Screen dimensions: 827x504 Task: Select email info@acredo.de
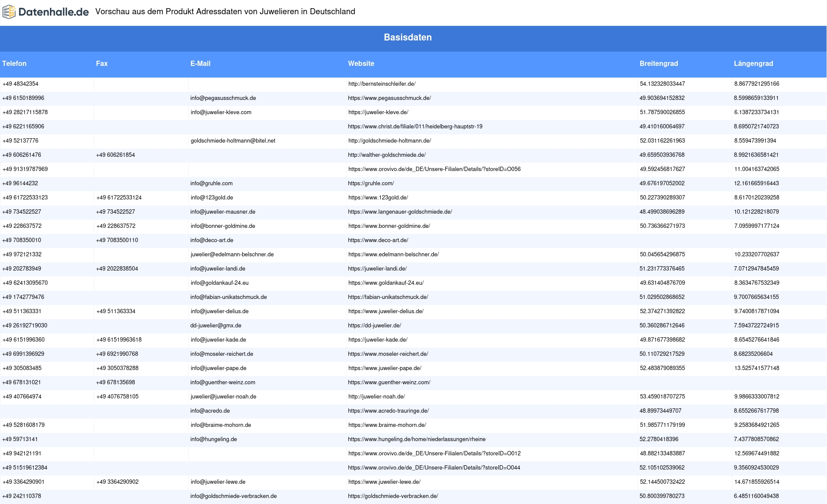(210, 411)
